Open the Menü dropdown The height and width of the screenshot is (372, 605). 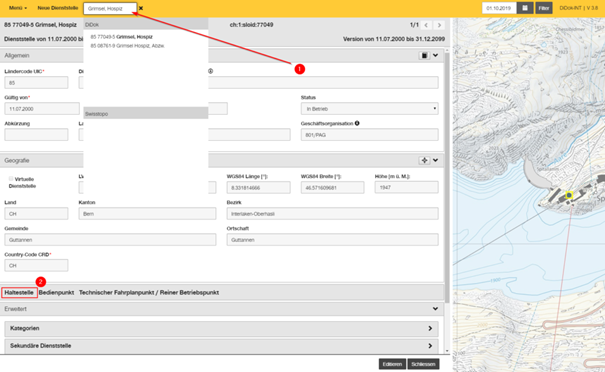18,8
